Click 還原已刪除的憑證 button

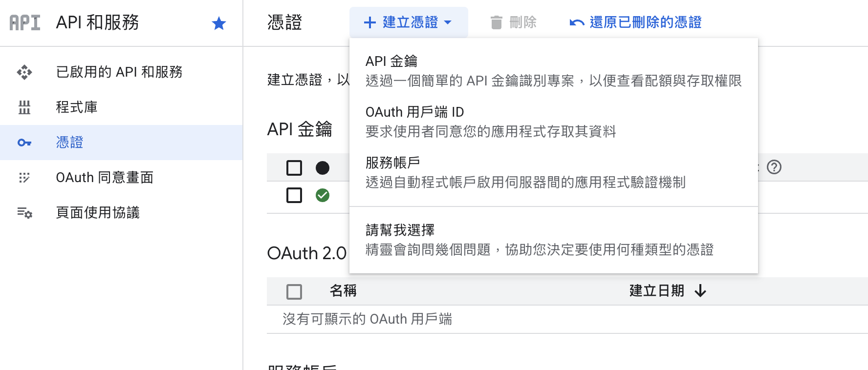[636, 22]
